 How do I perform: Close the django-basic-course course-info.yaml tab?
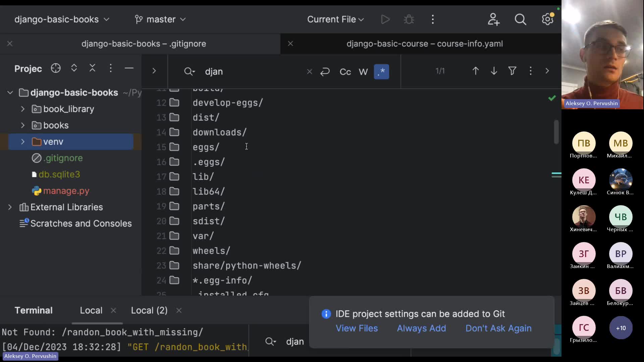(x=290, y=44)
